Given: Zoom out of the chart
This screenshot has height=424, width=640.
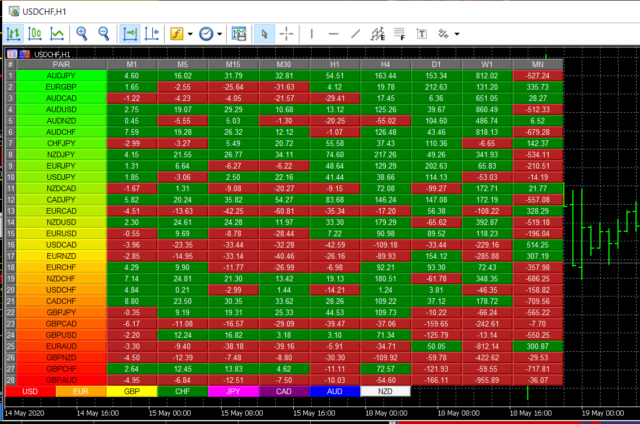Looking at the screenshot, I should (x=104, y=34).
